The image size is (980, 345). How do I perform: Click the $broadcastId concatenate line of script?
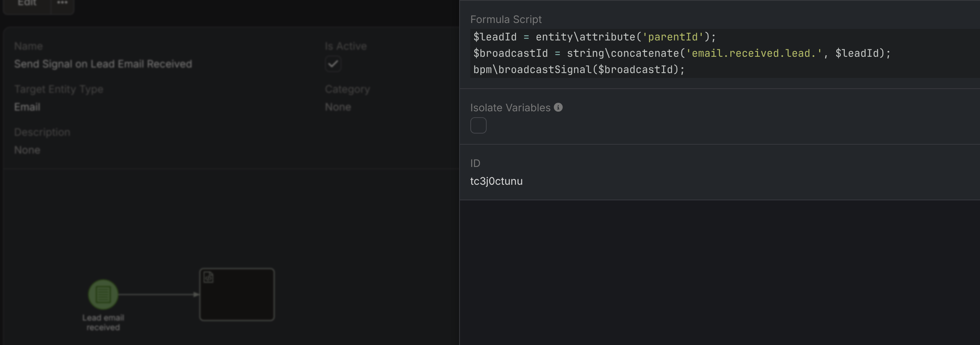click(681, 53)
